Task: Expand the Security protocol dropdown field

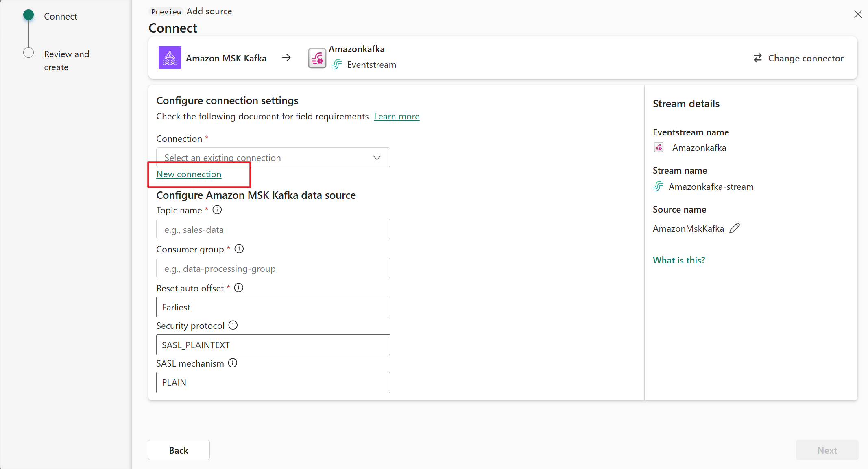Action: (x=273, y=345)
